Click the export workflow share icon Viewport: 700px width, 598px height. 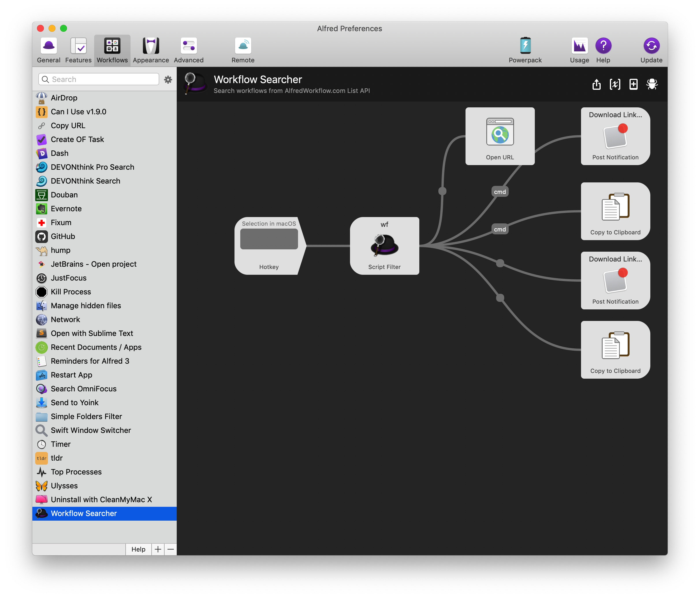coord(596,84)
